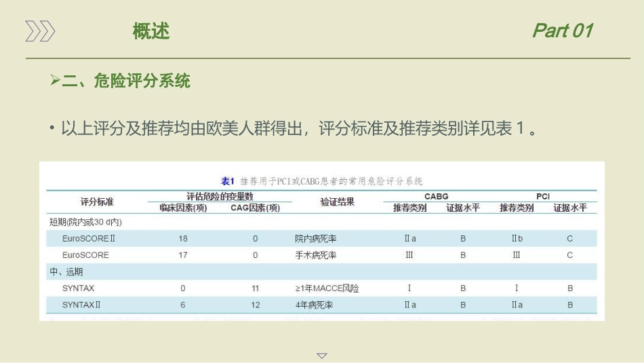The height and width of the screenshot is (363, 644).
Task: Select the 院内病死率 cell
Action: tap(315, 238)
